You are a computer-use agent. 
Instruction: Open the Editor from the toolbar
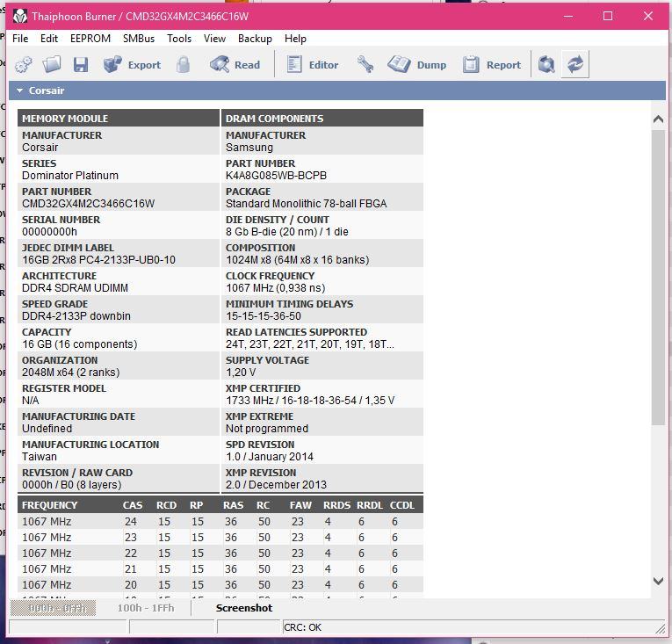[x=313, y=65]
